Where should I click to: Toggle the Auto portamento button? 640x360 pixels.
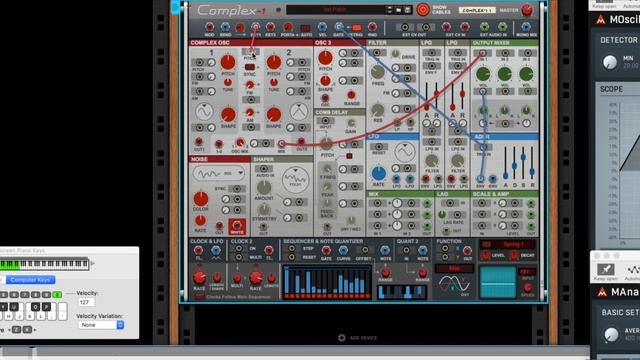(305, 28)
